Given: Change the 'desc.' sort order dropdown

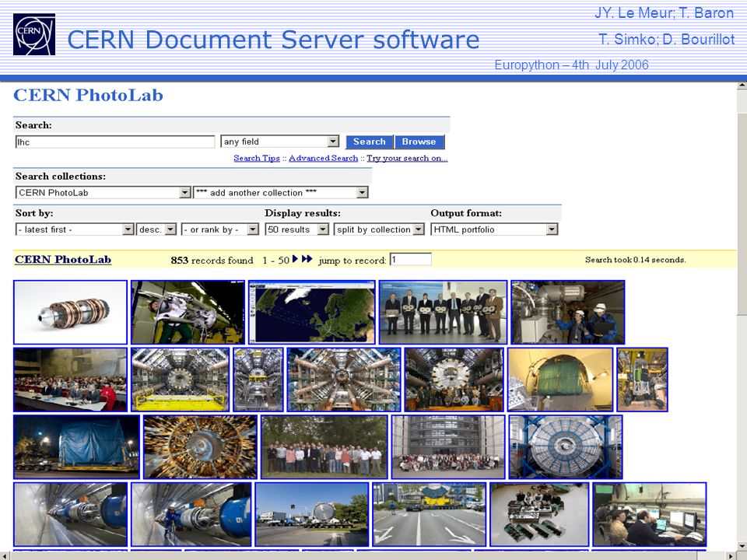Looking at the screenshot, I should click(x=156, y=229).
